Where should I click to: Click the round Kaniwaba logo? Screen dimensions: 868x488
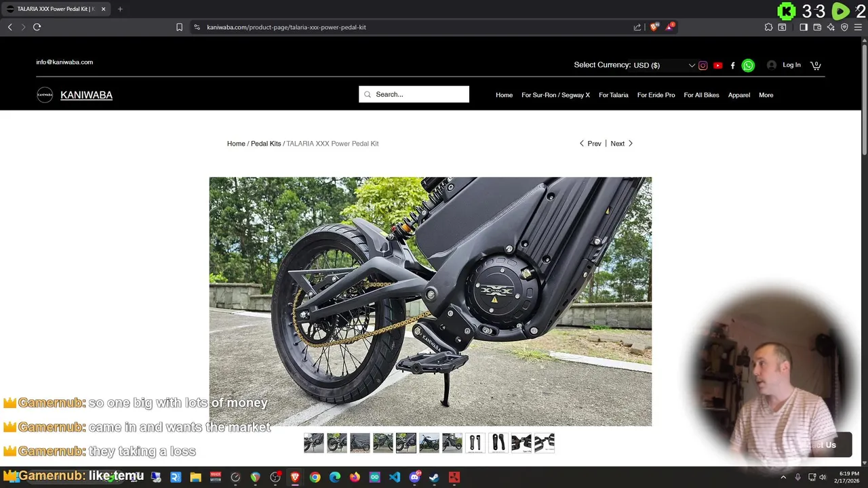pos(45,95)
